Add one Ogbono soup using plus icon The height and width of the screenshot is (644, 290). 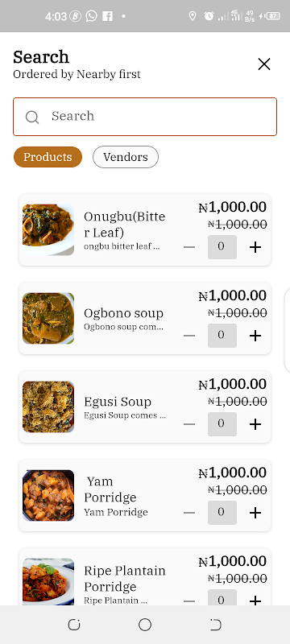255,336
